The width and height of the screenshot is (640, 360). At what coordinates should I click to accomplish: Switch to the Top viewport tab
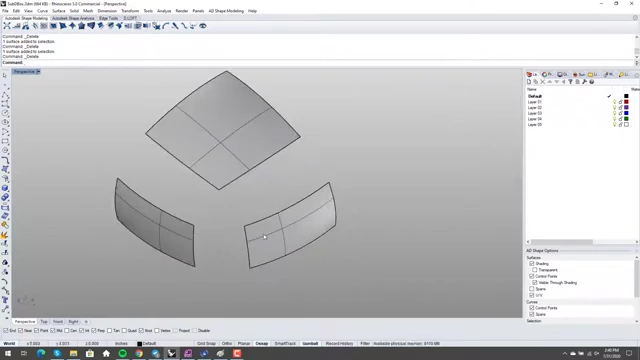pos(44,322)
